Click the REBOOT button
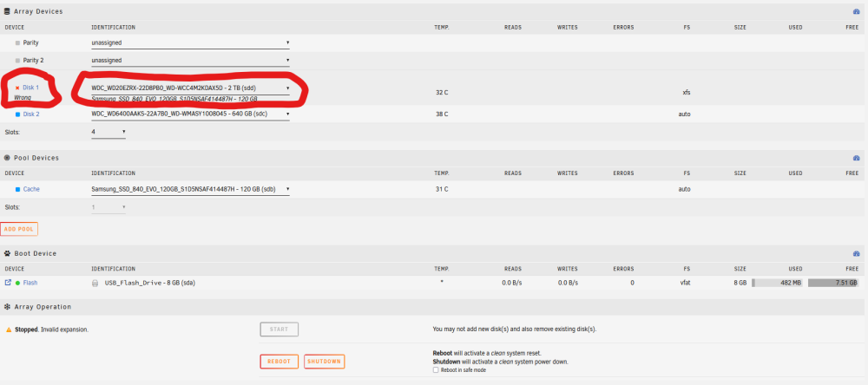868x385 pixels. tap(279, 362)
